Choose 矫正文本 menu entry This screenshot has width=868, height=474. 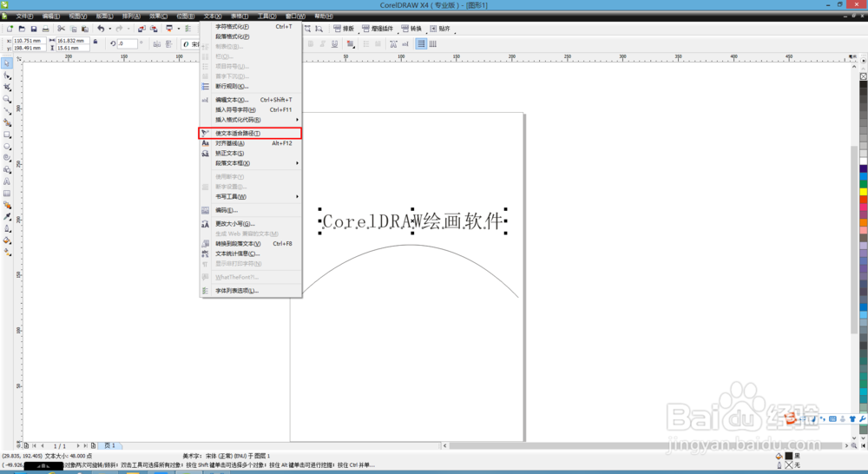(250, 153)
